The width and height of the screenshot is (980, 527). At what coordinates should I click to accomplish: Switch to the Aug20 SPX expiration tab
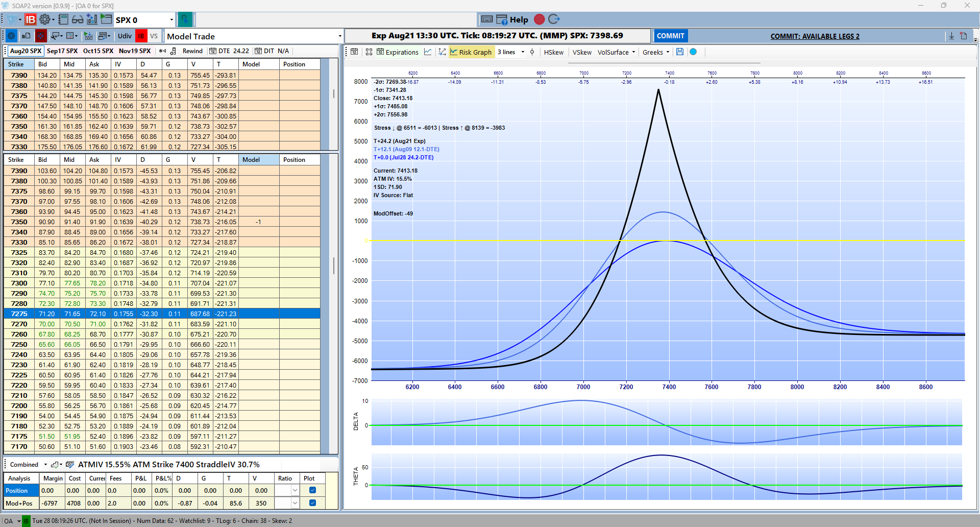pos(26,51)
